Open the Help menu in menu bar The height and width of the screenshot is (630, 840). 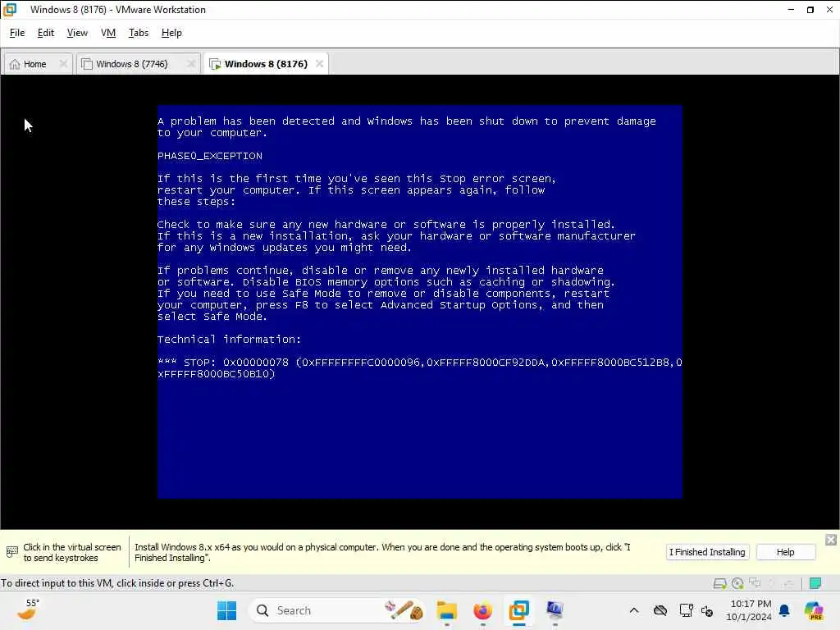(171, 33)
